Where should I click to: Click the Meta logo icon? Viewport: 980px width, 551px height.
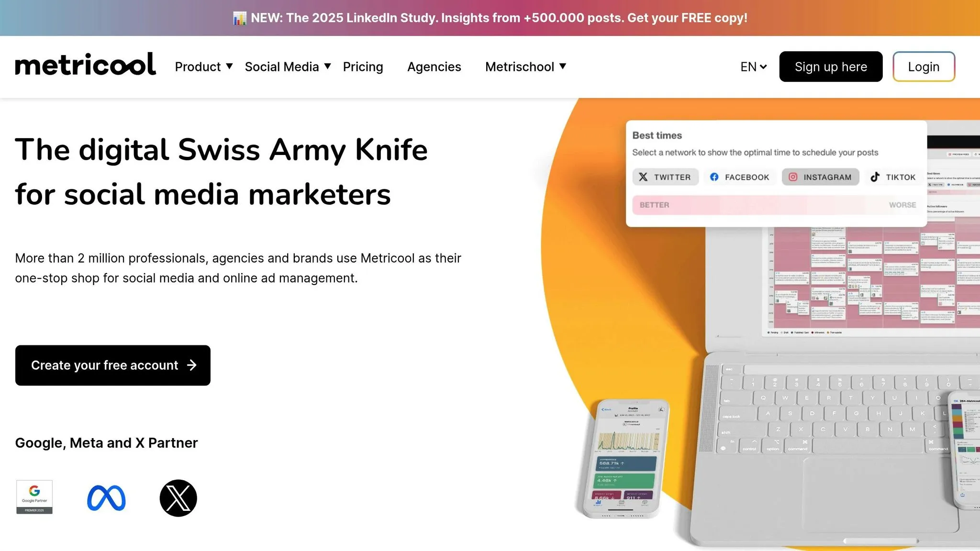(x=106, y=498)
